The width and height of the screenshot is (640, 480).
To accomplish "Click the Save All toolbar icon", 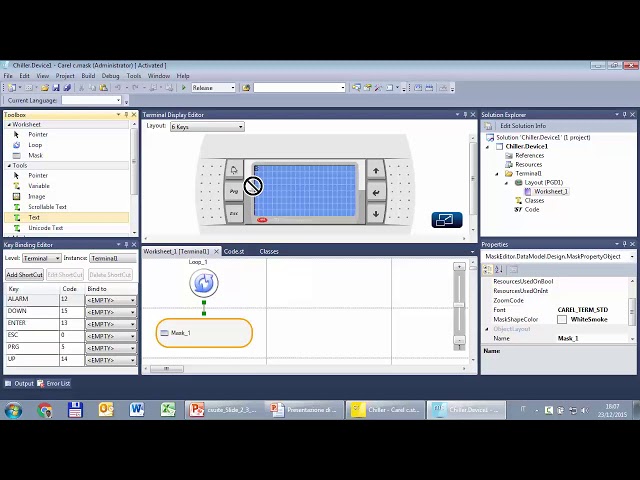I will (67, 88).
